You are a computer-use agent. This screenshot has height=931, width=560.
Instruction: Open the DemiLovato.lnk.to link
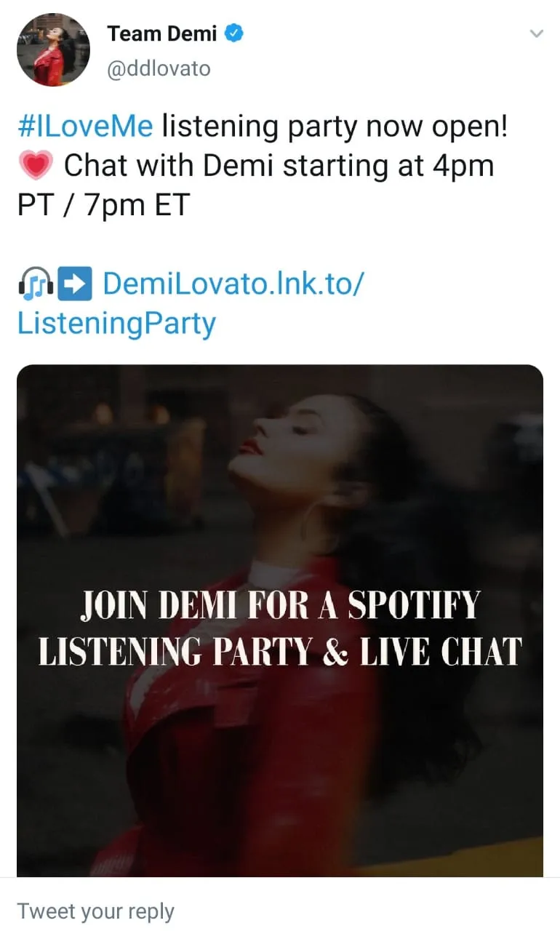tap(232, 284)
